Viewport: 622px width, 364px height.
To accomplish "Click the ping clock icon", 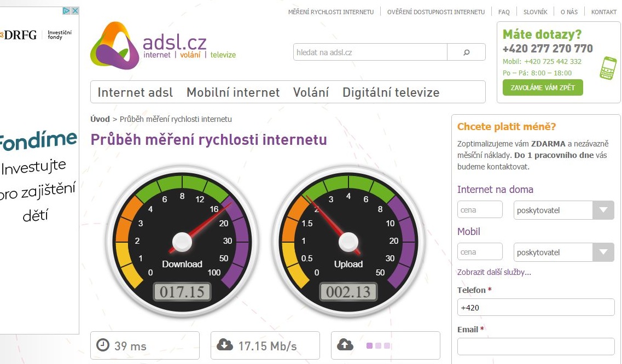I will tap(103, 345).
